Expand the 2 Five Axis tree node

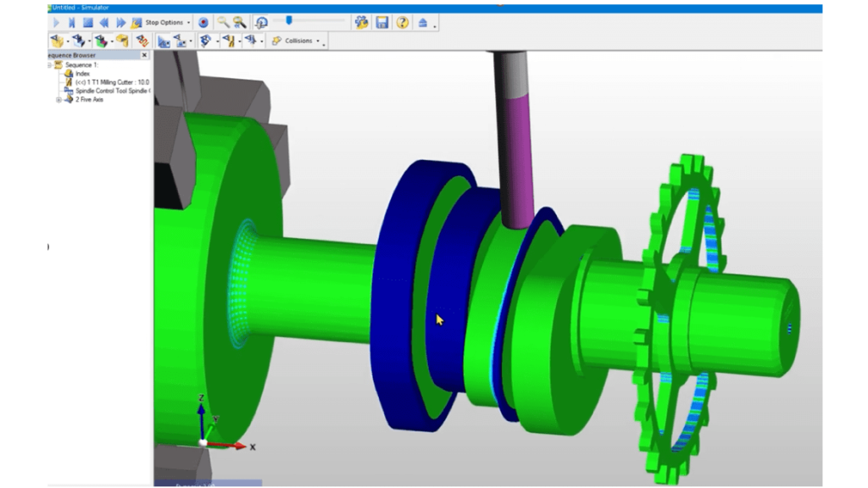(x=58, y=99)
